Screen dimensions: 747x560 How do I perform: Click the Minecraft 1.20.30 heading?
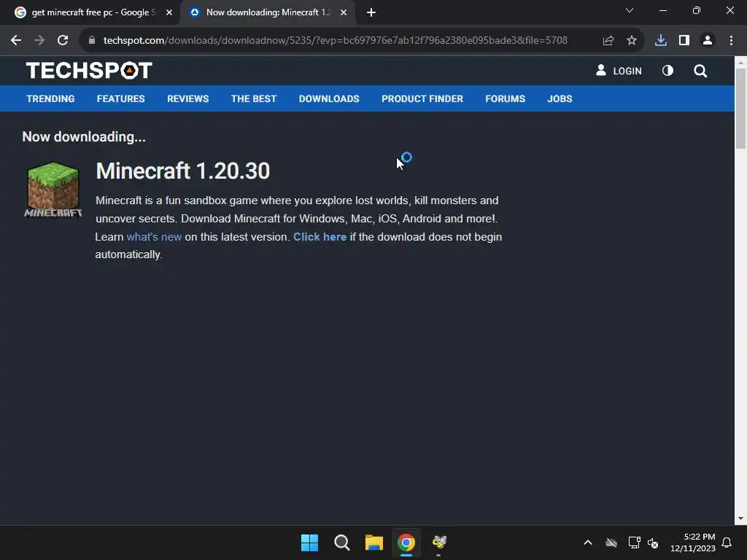tap(183, 171)
